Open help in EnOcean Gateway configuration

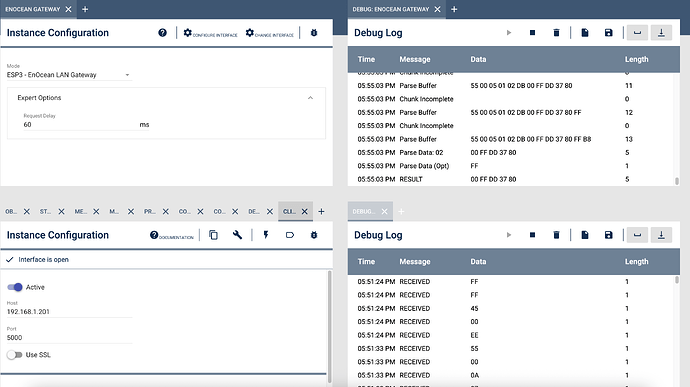(x=162, y=33)
